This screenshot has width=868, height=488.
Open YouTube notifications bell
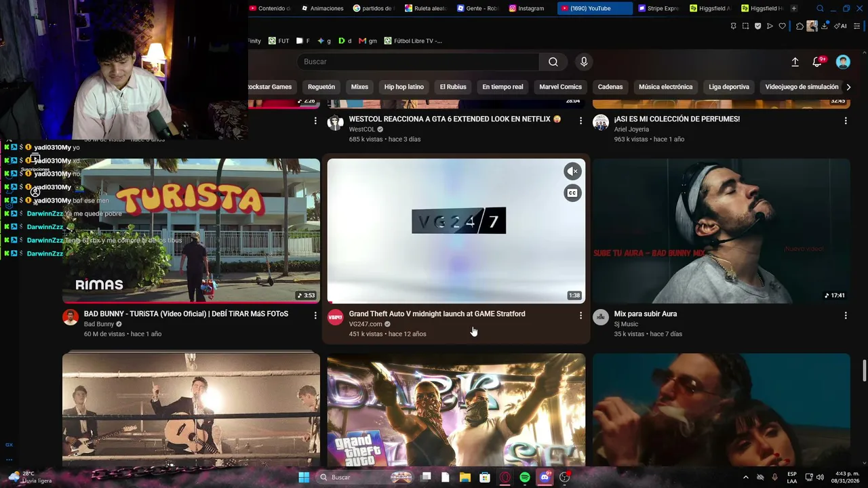pos(818,62)
